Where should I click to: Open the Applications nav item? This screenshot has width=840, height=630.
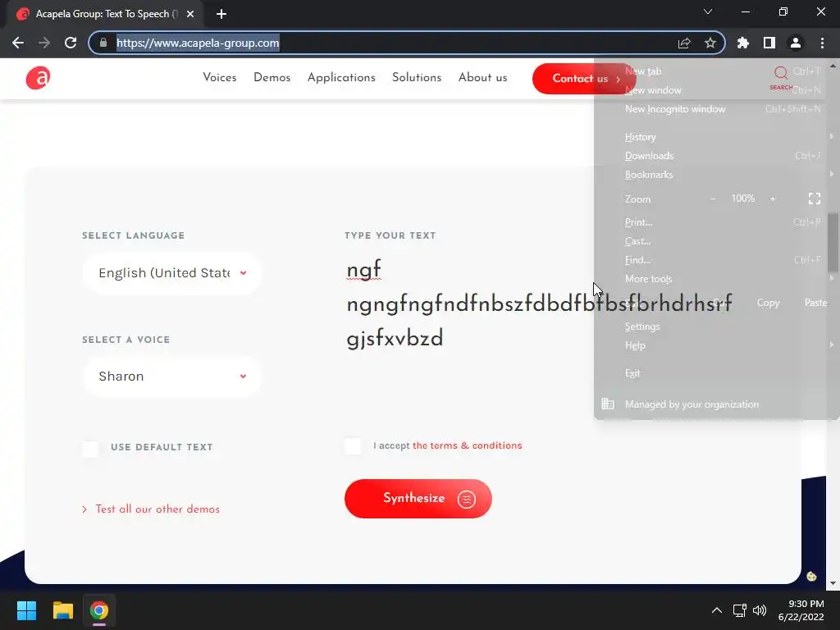(341, 78)
